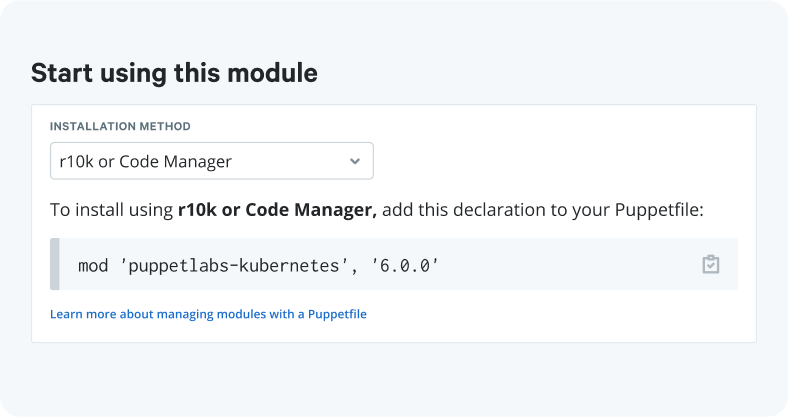The image size is (788, 417).
Task: Click the "Start using this module" heading
Action: [x=174, y=73]
